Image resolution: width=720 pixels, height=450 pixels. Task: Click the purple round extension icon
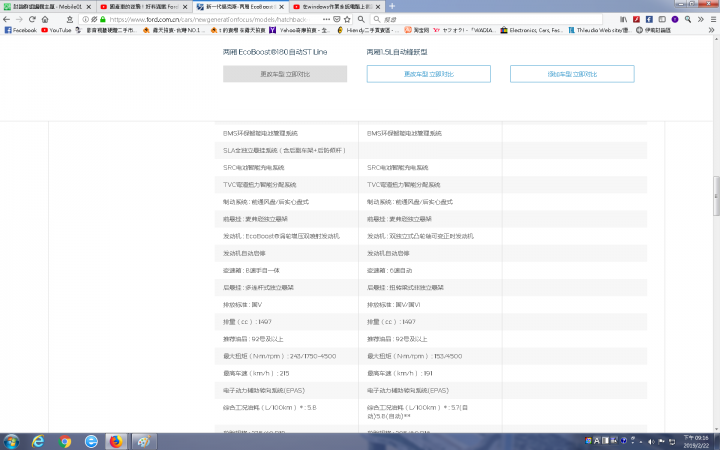[675, 19]
